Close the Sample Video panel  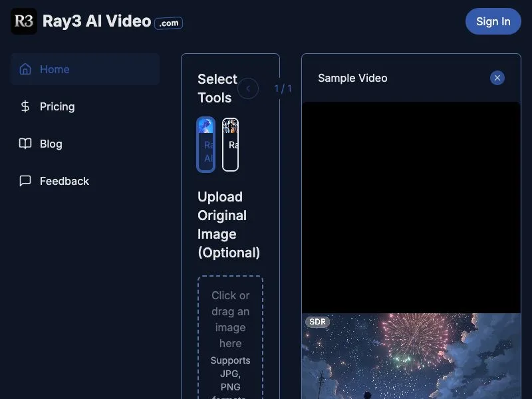[x=497, y=78]
